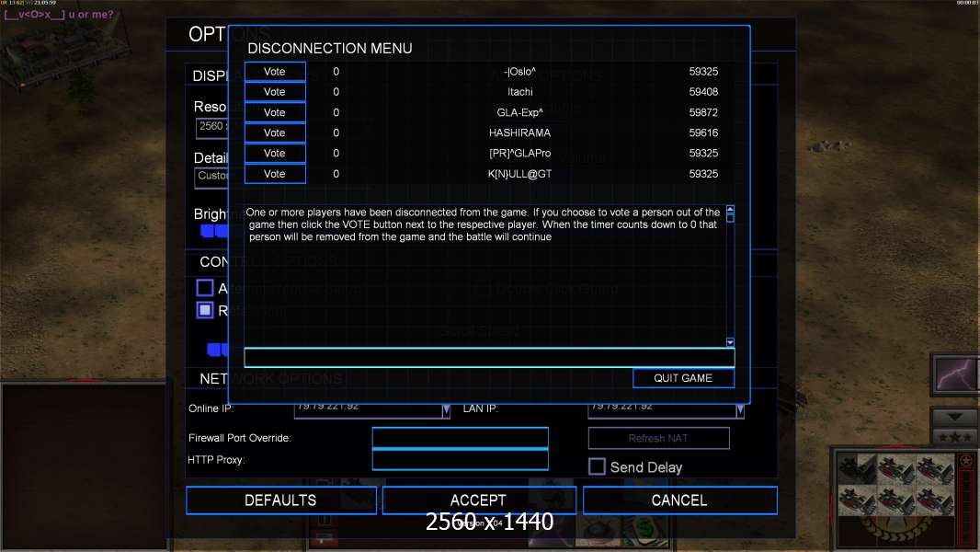Screen dimensions: 980x552
Task: Click the three-star rank button
Action: [954, 436]
